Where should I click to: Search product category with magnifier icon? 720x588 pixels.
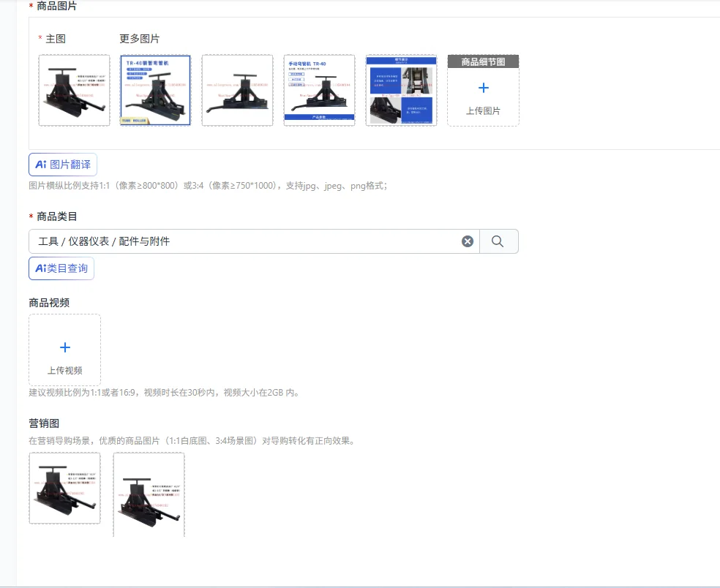point(498,241)
